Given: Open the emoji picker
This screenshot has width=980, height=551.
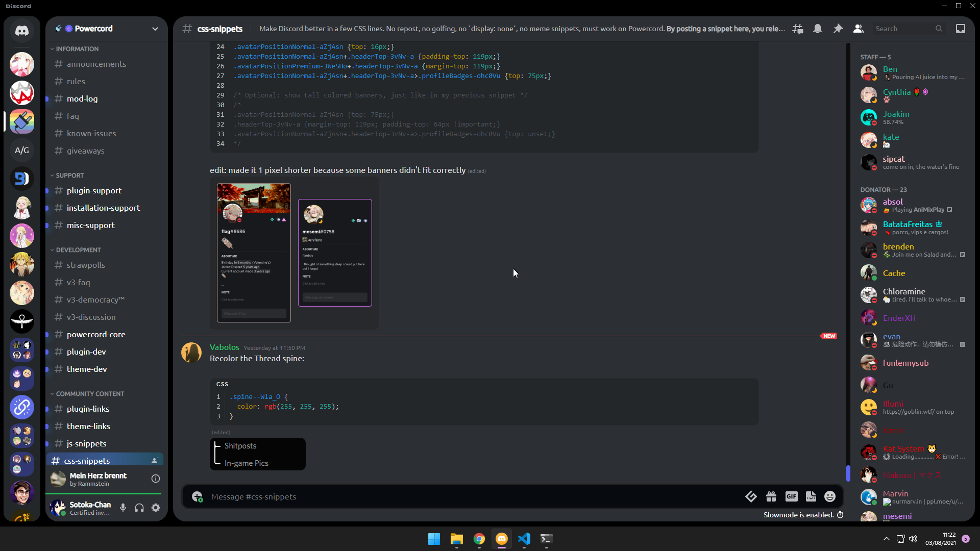Looking at the screenshot, I should 830,496.
